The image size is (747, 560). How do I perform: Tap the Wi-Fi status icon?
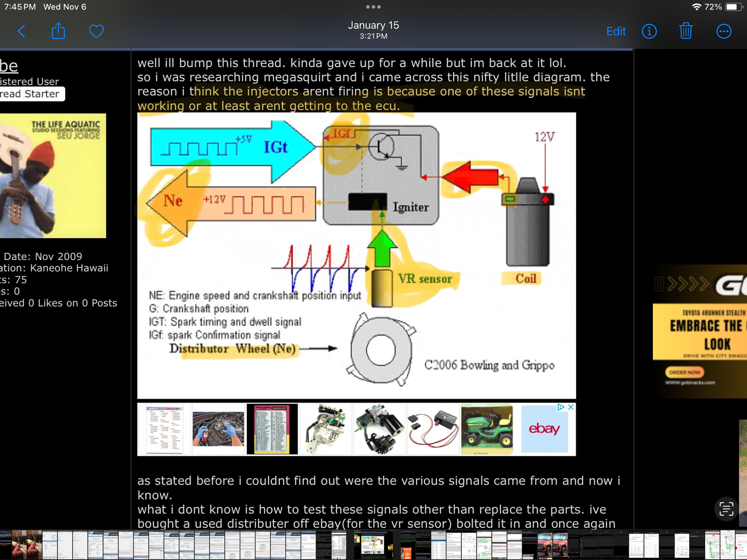pyautogui.click(x=696, y=7)
